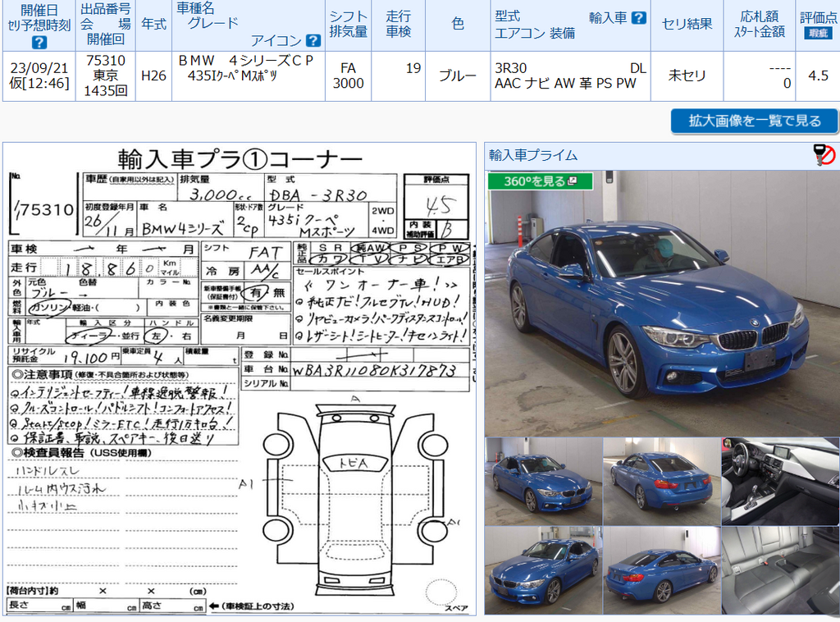Image resolution: width=840 pixels, height=622 pixels.
Task: Click the H26 model year cell
Action: click(153, 76)
